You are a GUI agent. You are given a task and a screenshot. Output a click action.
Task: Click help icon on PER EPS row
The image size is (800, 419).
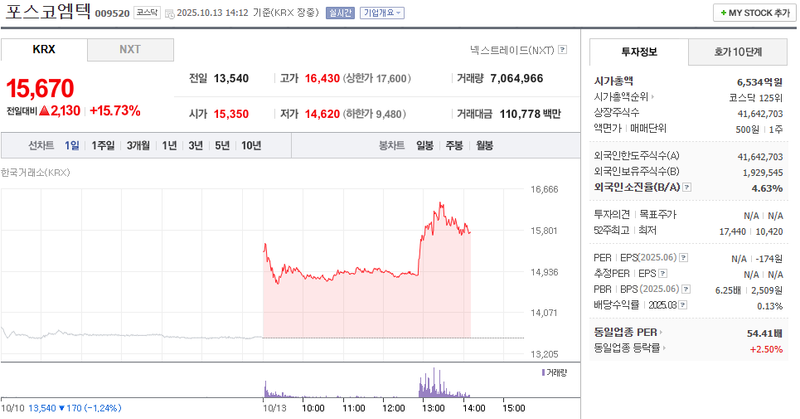coord(682,258)
